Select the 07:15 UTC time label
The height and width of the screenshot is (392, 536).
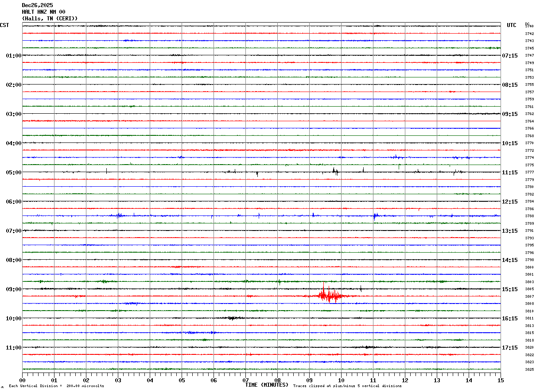click(510, 56)
